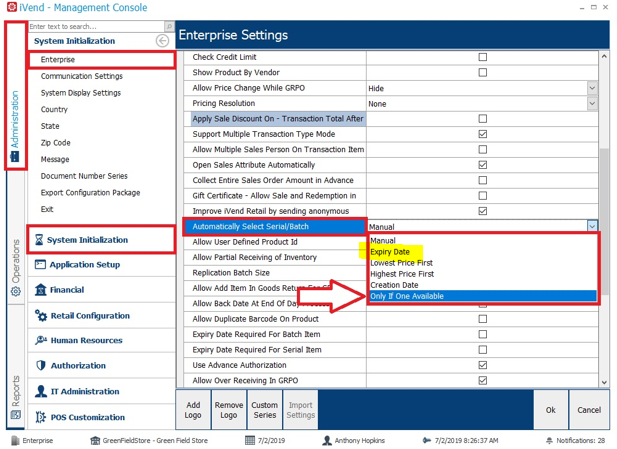
Task: Click the key icon beside login time
Action: point(427,440)
